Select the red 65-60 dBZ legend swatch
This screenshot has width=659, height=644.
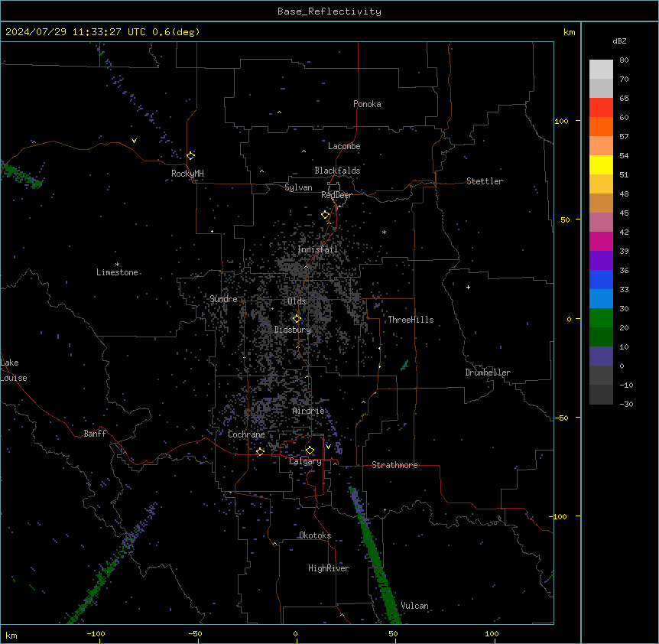601,107
